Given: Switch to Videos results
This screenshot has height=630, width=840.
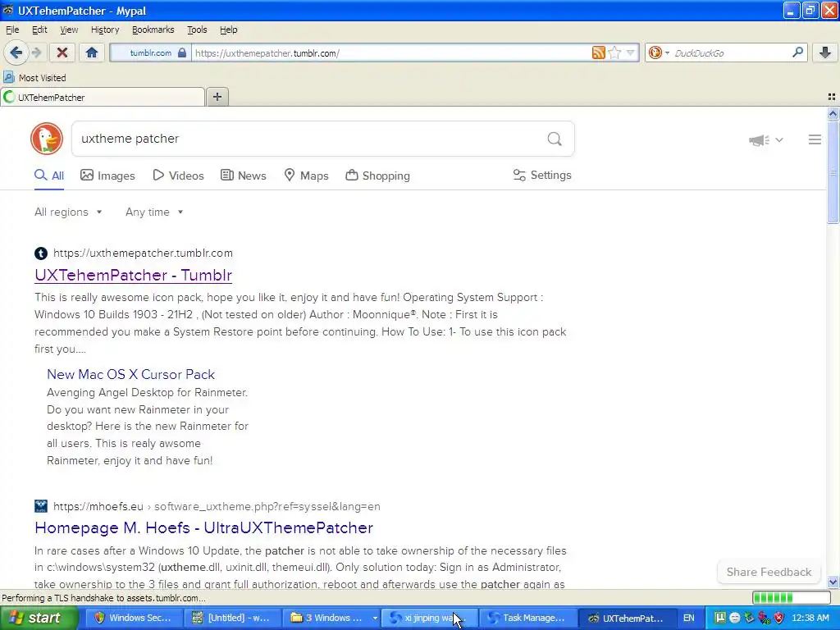Looking at the screenshot, I should tap(178, 176).
